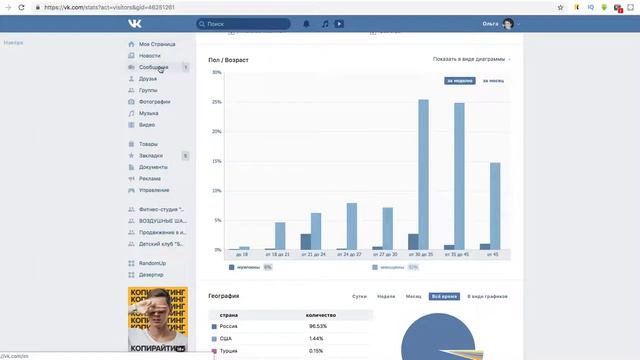Open Сообщения in the left menu

153,67
